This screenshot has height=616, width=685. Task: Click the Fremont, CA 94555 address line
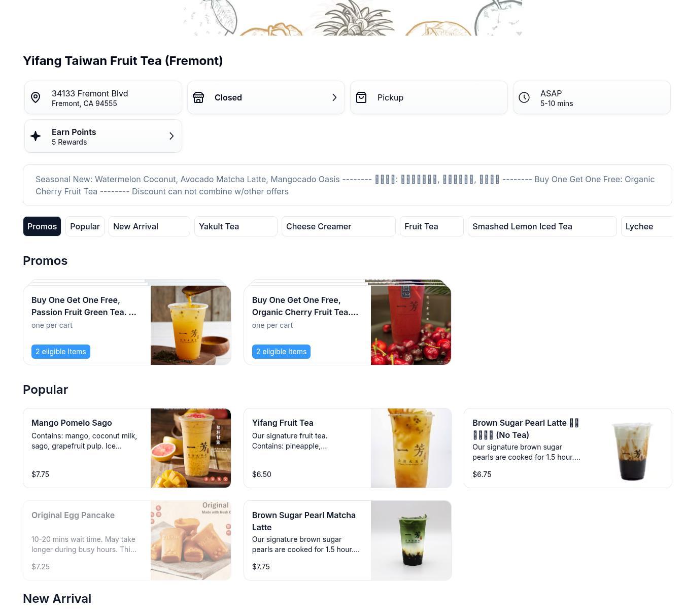tap(84, 104)
